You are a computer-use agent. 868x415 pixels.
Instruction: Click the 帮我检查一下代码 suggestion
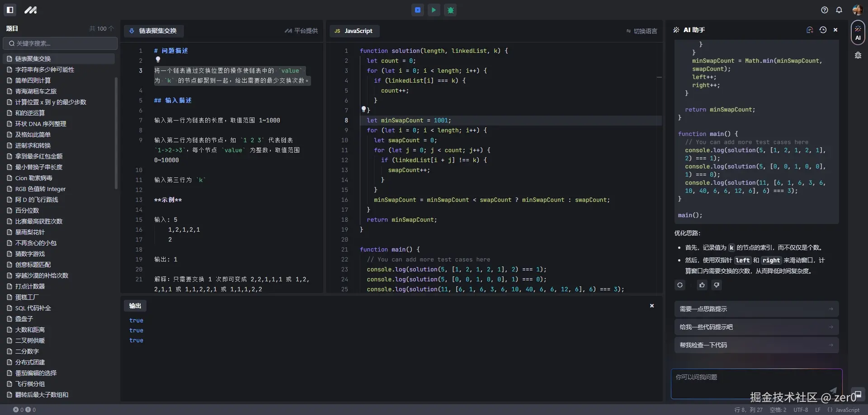(x=756, y=345)
